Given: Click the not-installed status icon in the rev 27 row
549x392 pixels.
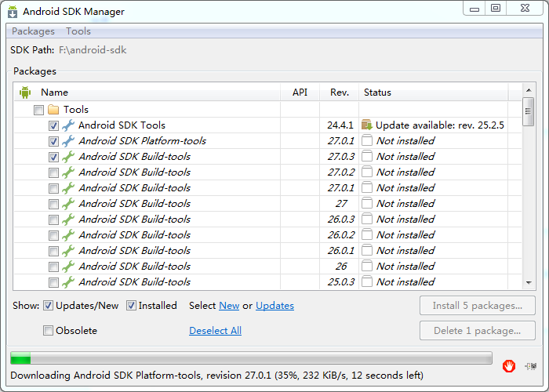Looking at the screenshot, I should click(366, 203).
